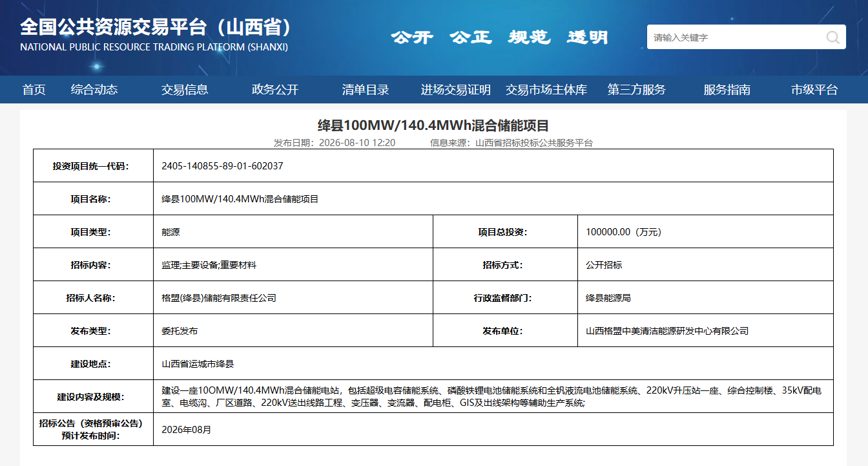
Task: Go to 交易信息 in the navigation
Action: click(185, 90)
